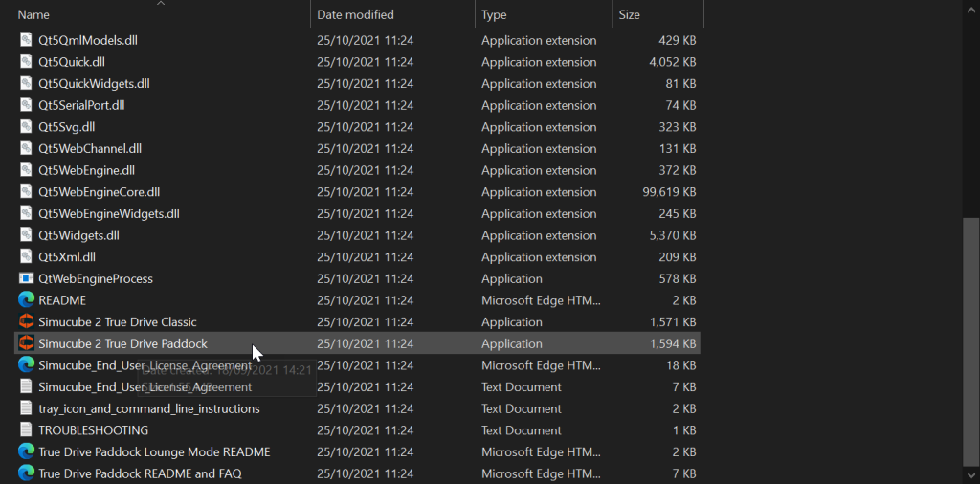This screenshot has width=980, height=484.
Task: Select the Qt5WebEngineCore.dll file name
Action: (99, 191)
